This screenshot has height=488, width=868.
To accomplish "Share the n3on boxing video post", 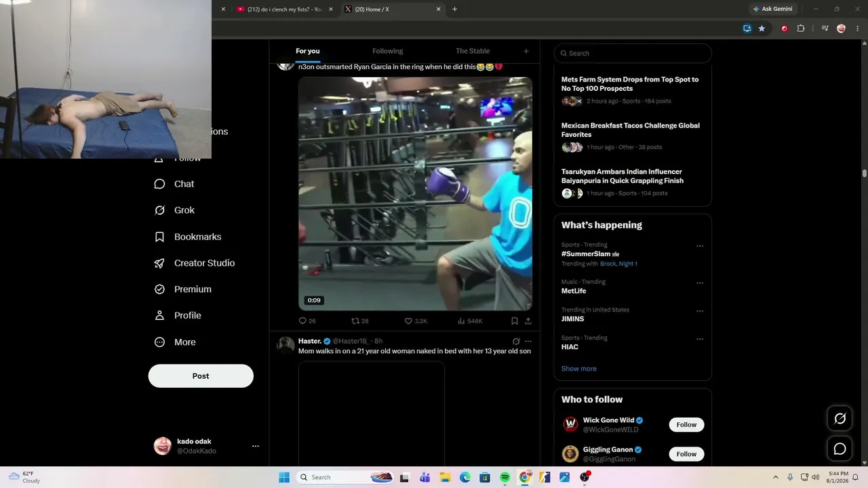I will 528,321.
